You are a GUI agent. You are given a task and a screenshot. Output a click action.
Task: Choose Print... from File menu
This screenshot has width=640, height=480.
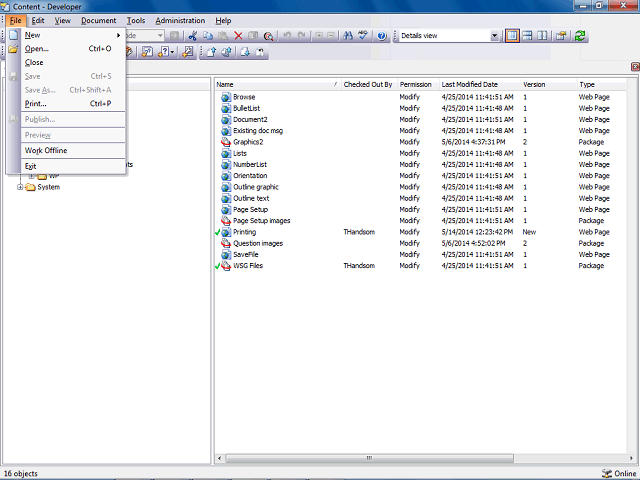pyautogui.click(x=73, y=104)
